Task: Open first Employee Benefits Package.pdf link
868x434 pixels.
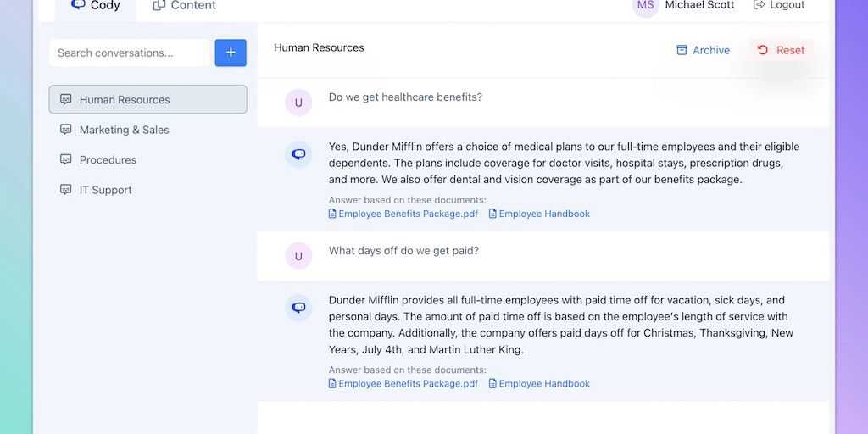Action: pyautogui.click(x=408, y=214)
